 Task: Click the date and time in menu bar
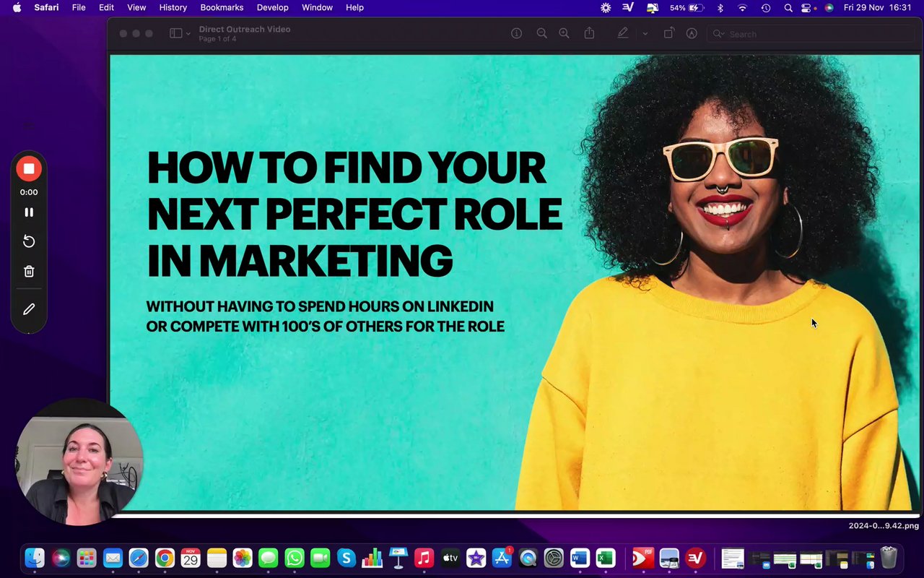[877, 8]
